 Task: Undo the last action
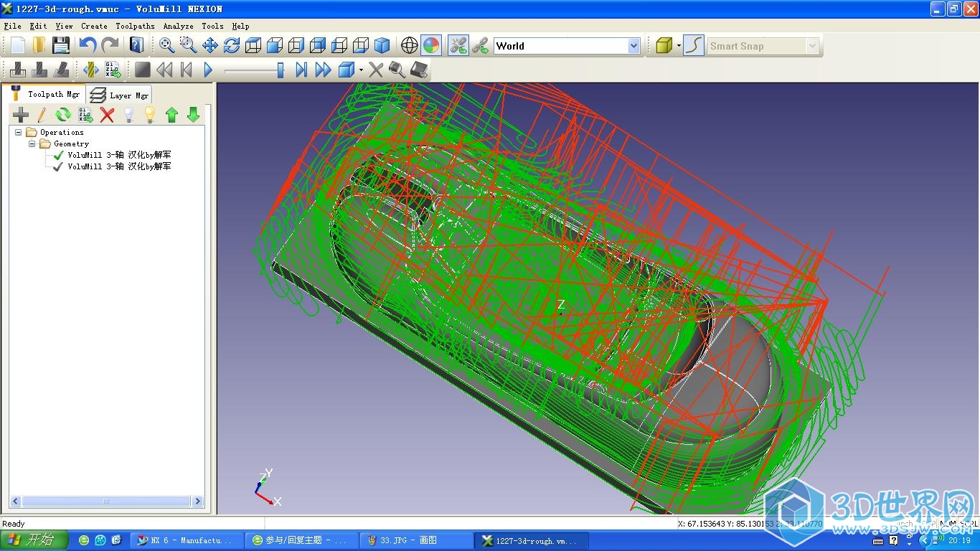[x=88, y=45]
